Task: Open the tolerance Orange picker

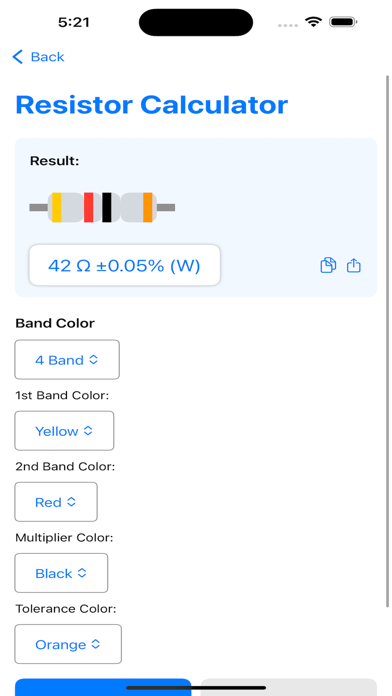Action: 68,644
